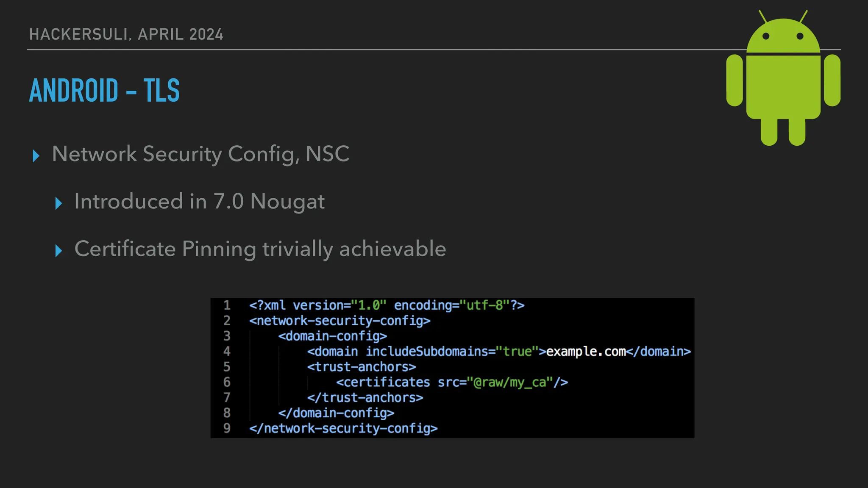The width and height of the screenshot is (868, 488).
Task: Click the blue bullet before Network Security Config
Action: click(x=36, y=156)
